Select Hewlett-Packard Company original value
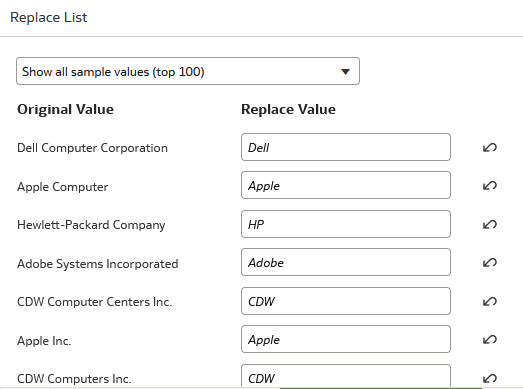The width and height of the screenshot is (523, 389). point(91,225)
